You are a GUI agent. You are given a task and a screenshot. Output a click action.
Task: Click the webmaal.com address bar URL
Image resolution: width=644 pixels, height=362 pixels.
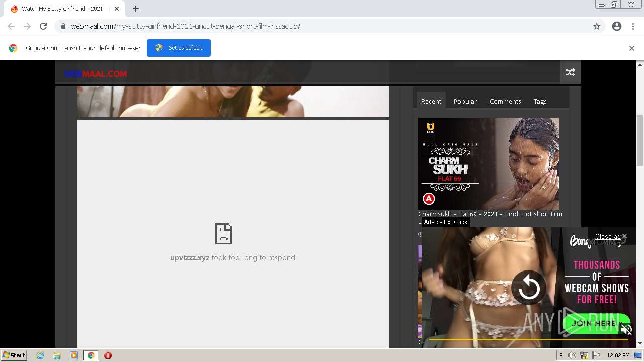(186, 26)
